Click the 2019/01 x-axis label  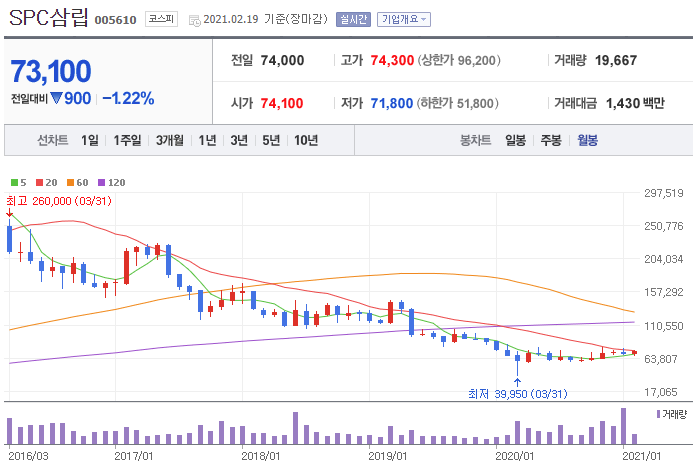click(x=388, y=456)
